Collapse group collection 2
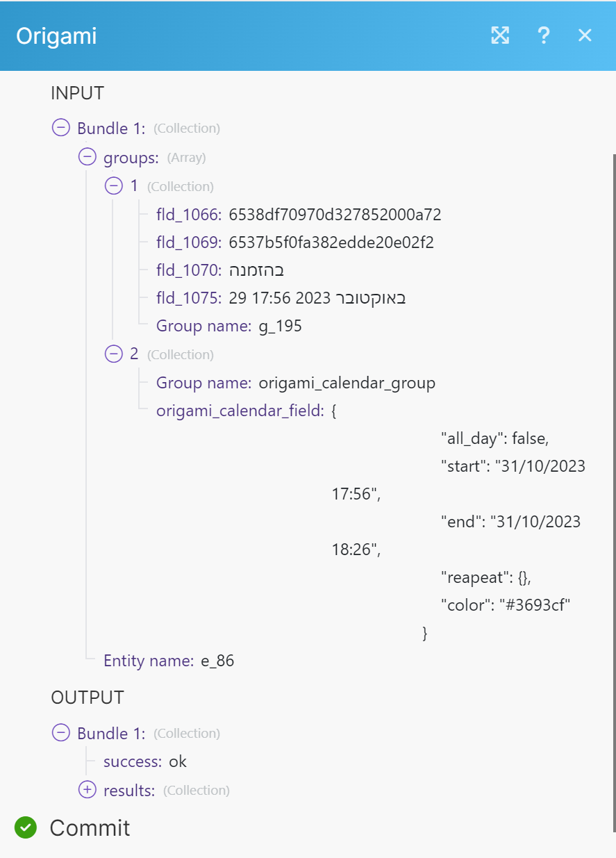Screen dimensions: 616x858 pos(113,354)
